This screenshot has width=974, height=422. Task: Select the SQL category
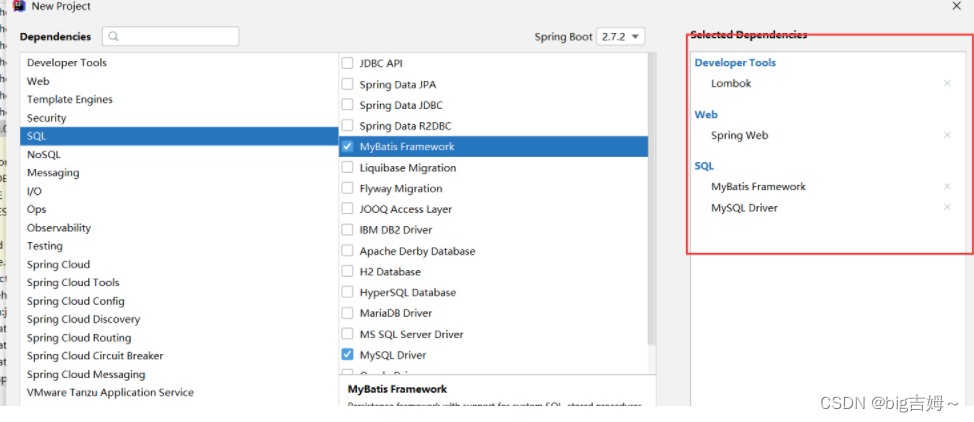(179, 136)
